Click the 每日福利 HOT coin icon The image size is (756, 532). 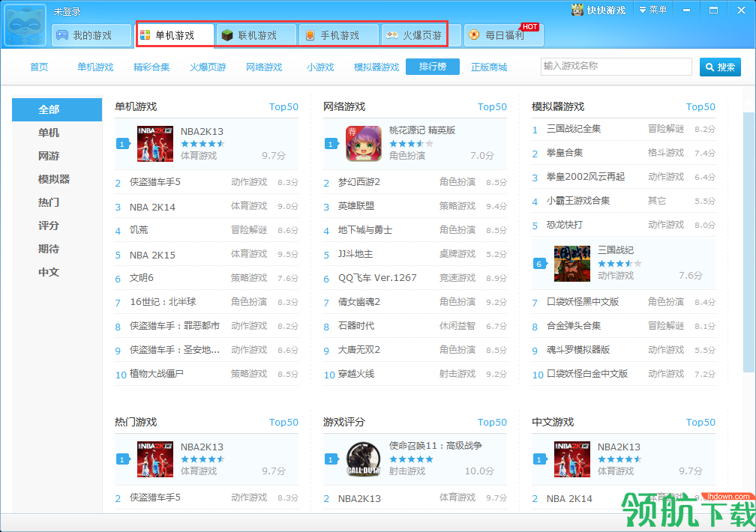coord(475,35)
